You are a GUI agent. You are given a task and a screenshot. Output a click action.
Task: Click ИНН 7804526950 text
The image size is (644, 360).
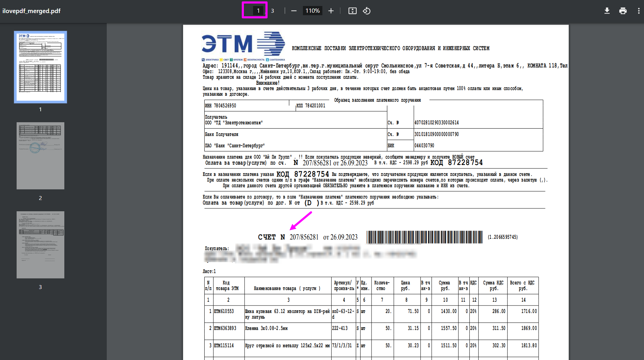point(221,106)
